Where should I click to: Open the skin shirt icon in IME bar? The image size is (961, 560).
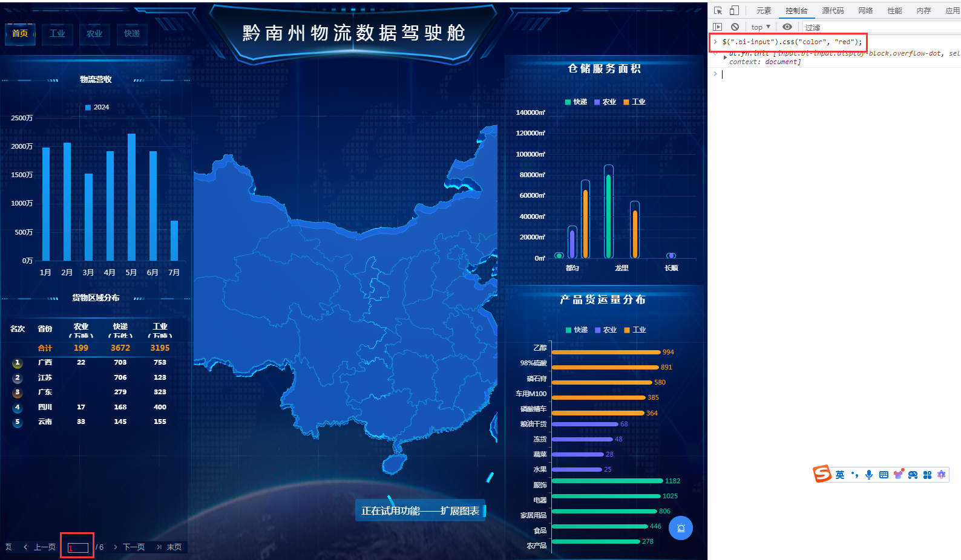898,474
